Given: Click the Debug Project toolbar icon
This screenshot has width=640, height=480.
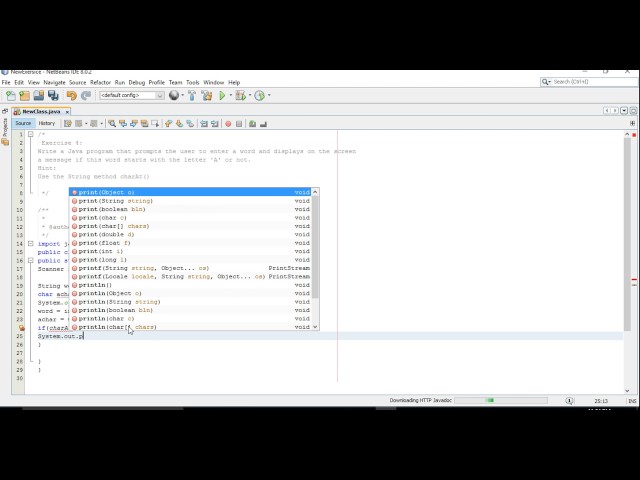Looking at the screenshot, I should 241,96.
